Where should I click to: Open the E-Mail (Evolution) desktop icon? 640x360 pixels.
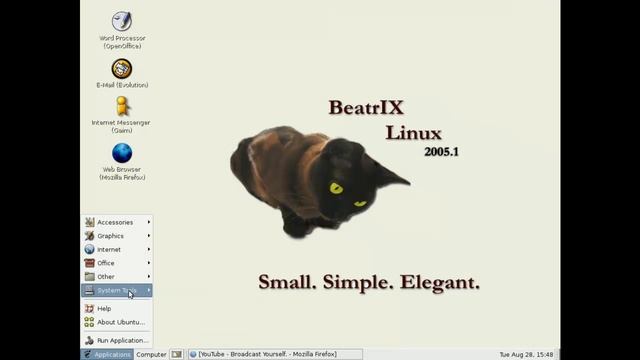tap(122, 69)
